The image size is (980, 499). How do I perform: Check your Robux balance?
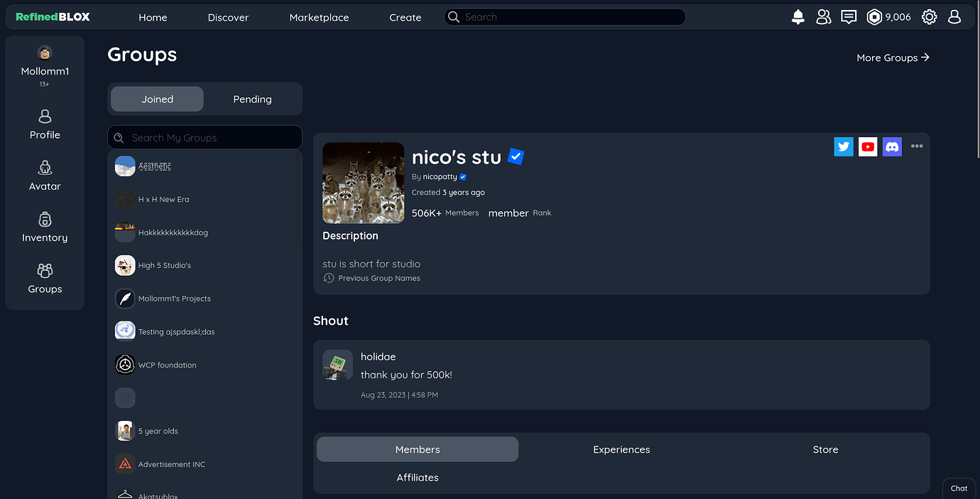click(x=888, y=16)
